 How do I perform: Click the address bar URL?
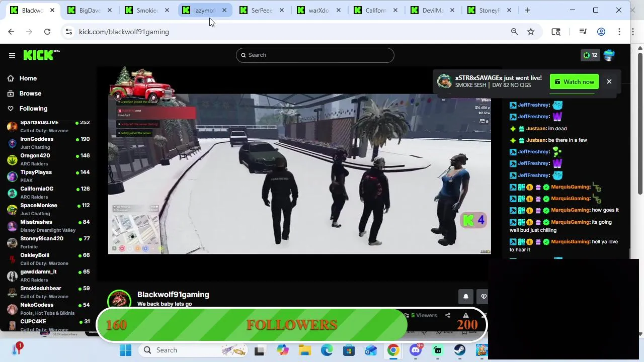tap(124, 32)
